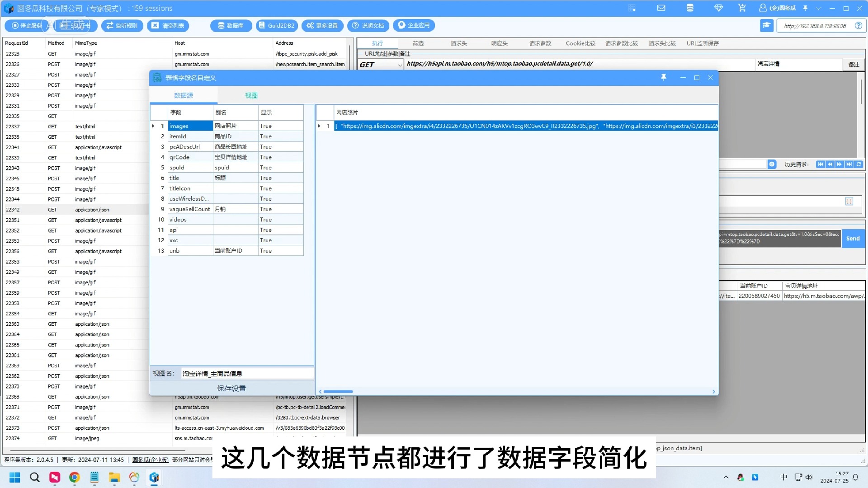Open the GET method dropdown
868x488 pixels.
(400, 65)
